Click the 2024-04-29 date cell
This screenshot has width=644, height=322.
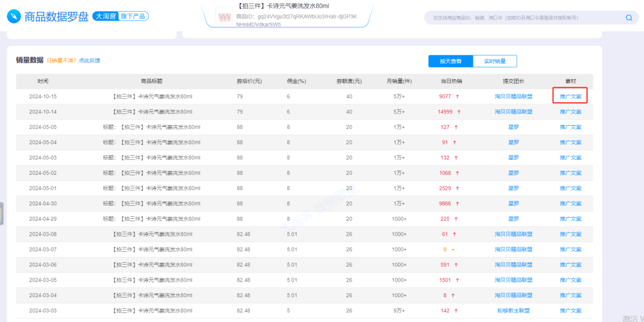coord(43,219)
